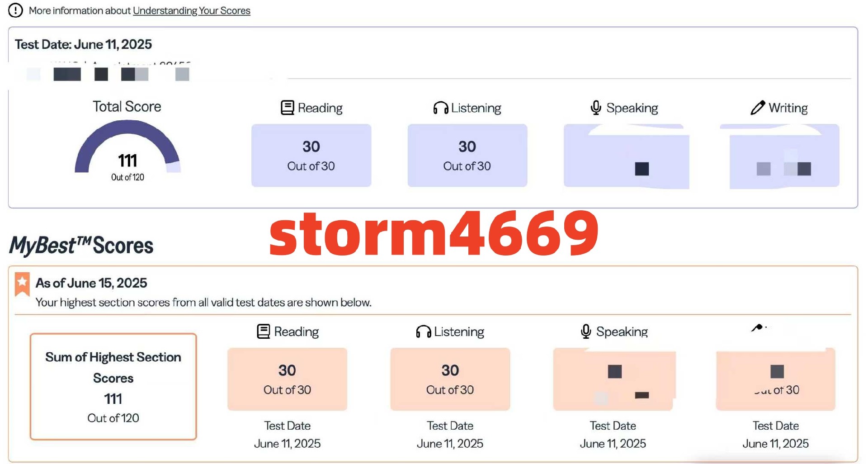
Task: Click the Reading book icon in top card
Action: coord(287,108)
